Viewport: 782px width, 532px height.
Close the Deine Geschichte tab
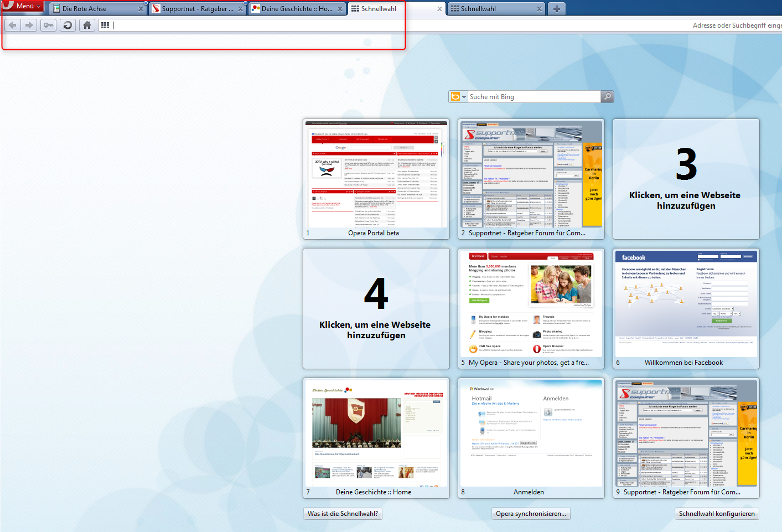[x=340, y=9]
